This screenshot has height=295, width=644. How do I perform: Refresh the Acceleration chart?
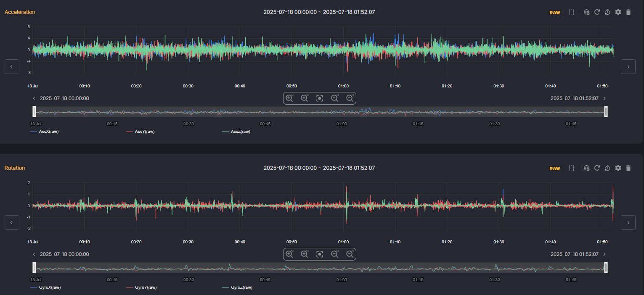(597, 12)
